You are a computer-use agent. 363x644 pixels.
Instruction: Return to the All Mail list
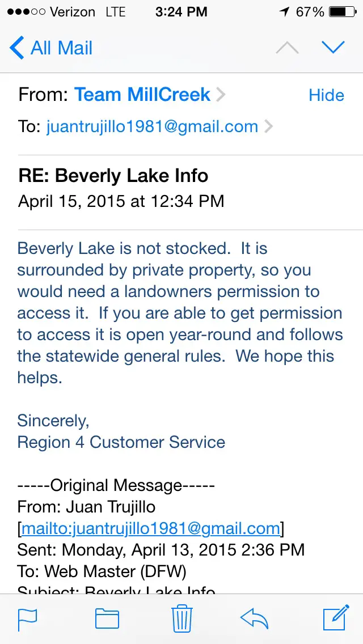coord(61,48)
